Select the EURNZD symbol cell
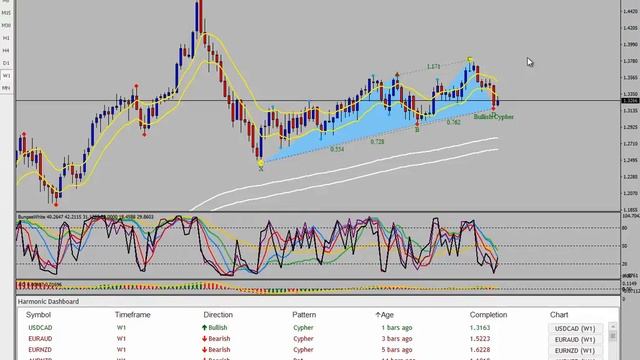Screen dimensions: 640x360 [x=40, y=350]
